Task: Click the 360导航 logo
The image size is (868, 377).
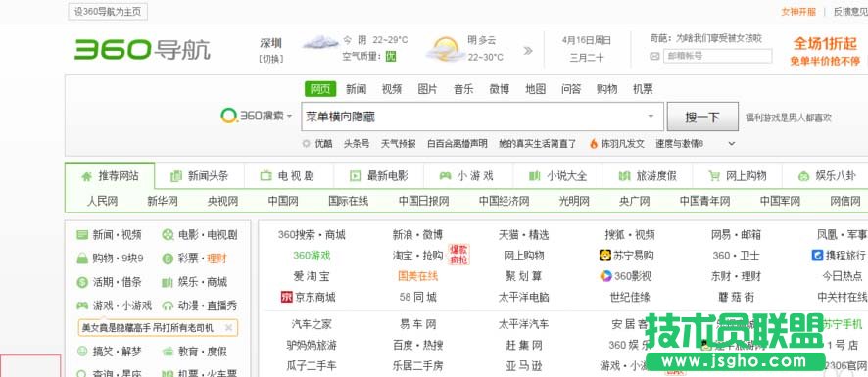Action: [x=142, y=49]
